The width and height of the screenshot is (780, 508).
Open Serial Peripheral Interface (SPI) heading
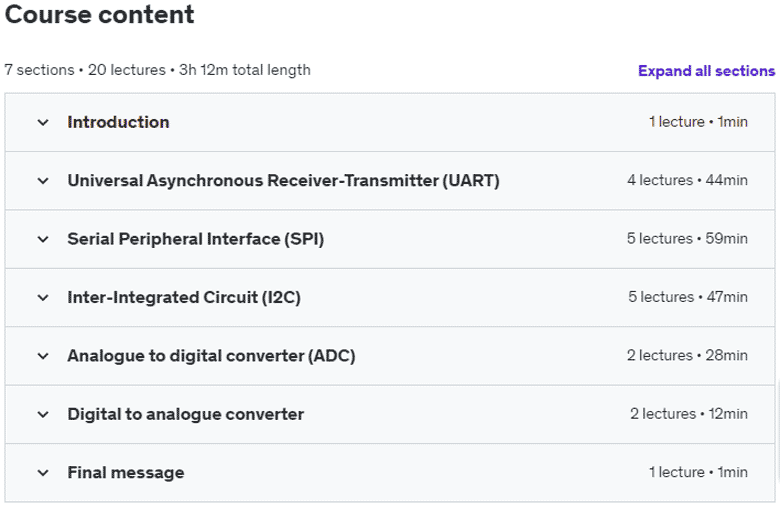pos(196,239)
